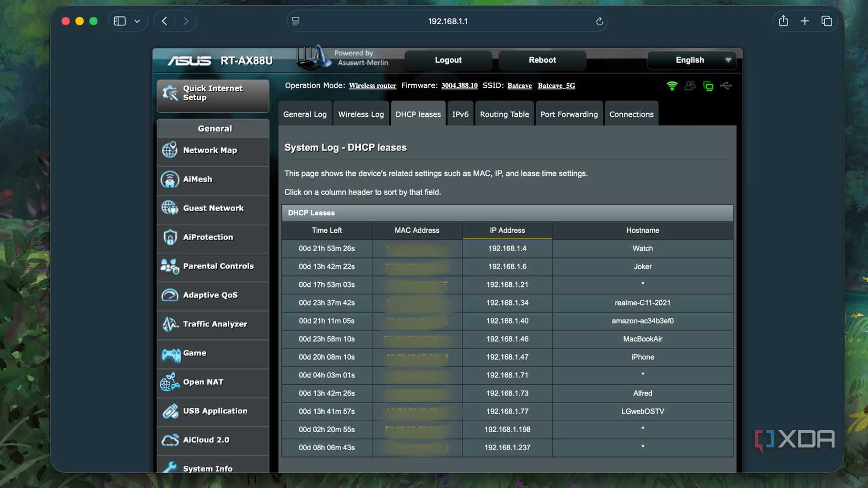
Task: Sort by MAC Address column header
Action: (x=417, y=231)
